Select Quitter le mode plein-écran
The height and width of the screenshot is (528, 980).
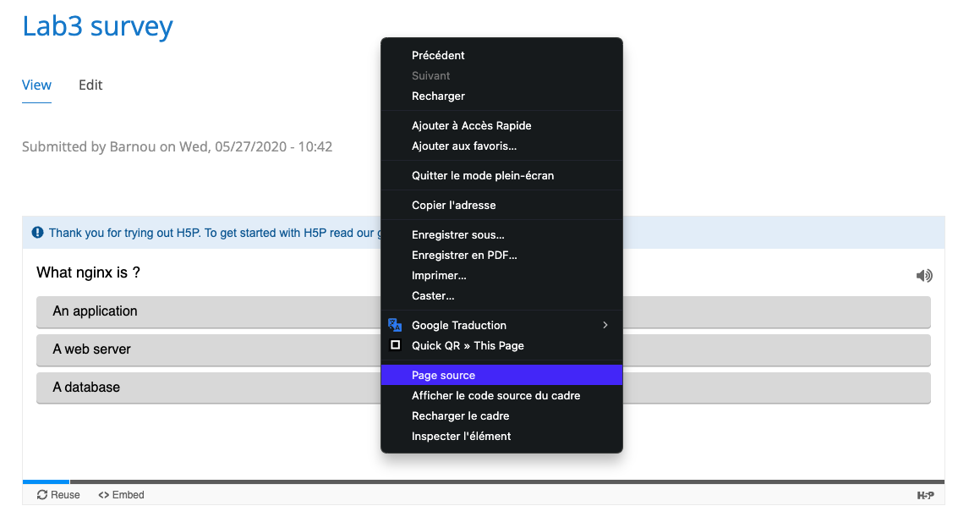501,175
